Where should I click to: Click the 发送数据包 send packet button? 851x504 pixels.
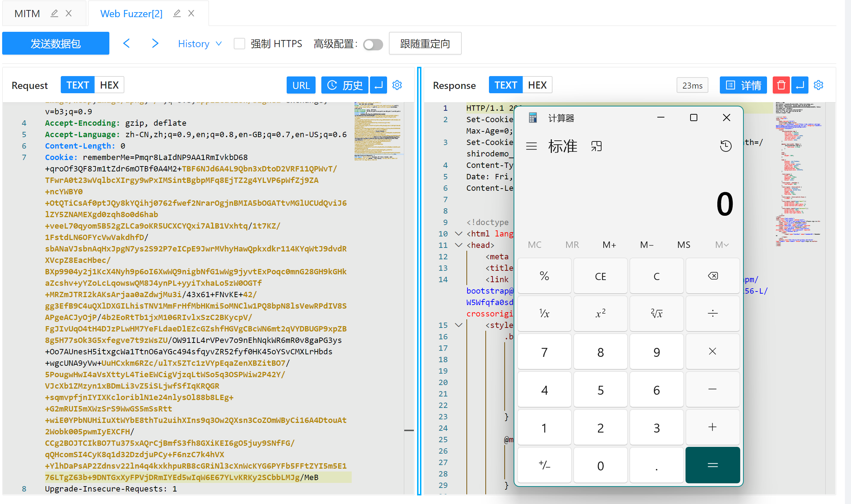coord(56,43)
